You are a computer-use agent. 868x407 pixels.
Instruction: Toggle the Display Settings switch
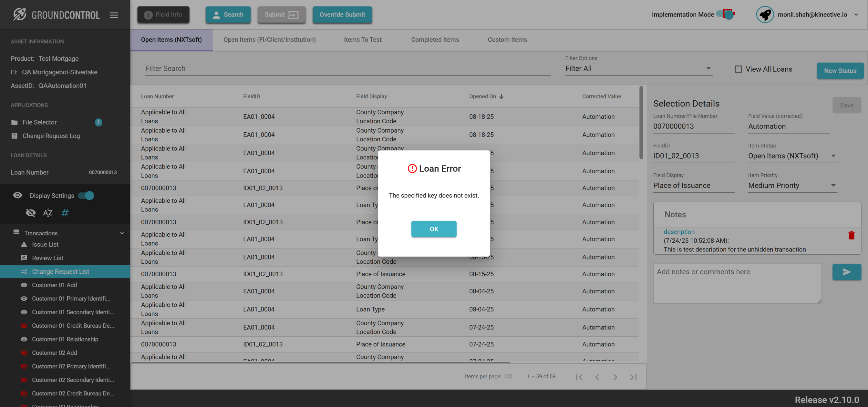86,196
